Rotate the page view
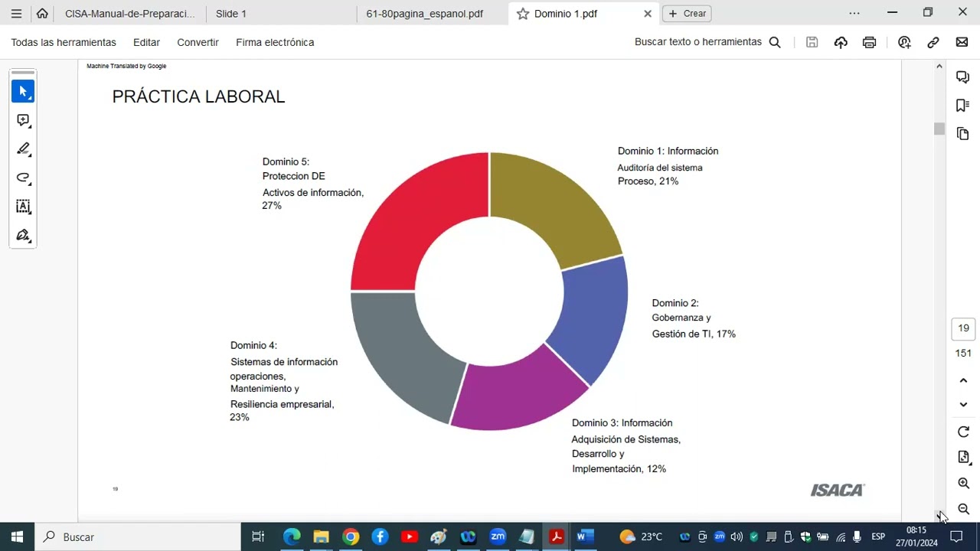The height and width of the screenshot is (551, 980). 963,432
